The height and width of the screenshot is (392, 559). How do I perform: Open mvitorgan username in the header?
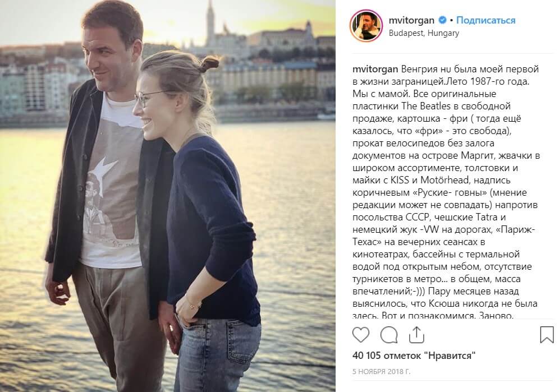[411, 20]
